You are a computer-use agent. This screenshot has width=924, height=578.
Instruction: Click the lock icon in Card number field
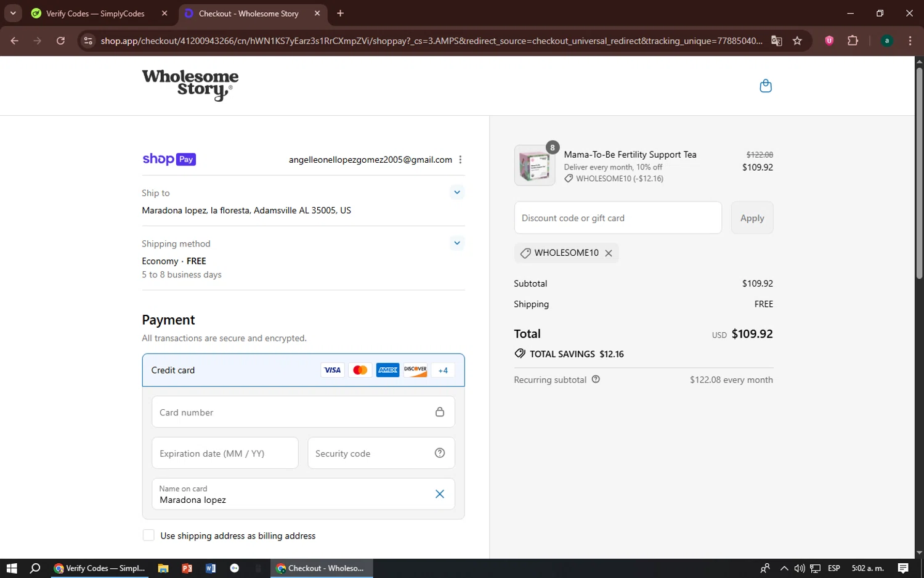440,412
